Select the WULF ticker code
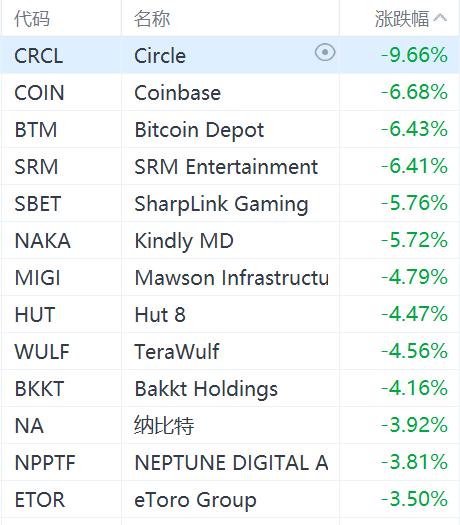The height and width of the screenshot is (525, 460). (x=42, y=352)
